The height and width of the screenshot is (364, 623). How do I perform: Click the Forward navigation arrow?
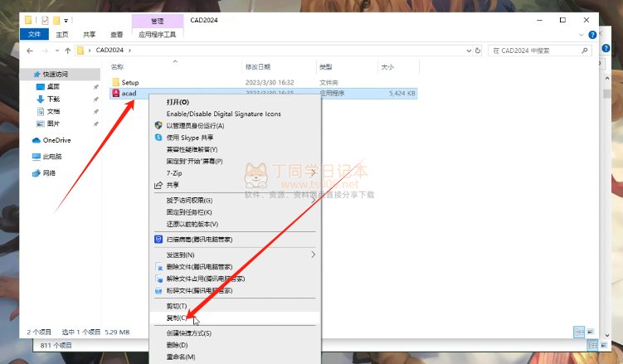pos(45,51)
